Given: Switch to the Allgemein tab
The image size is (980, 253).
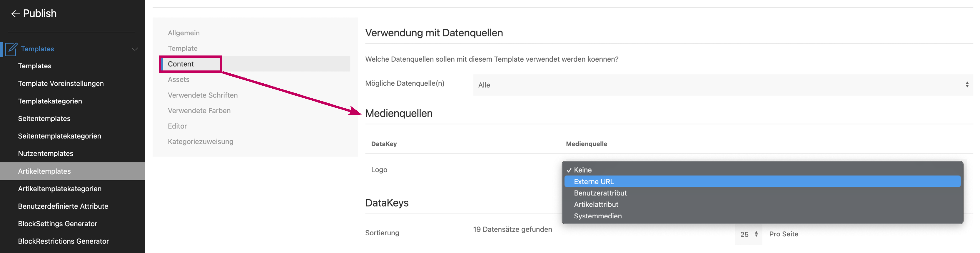Looking at the screenshot, I should point(184,33).
